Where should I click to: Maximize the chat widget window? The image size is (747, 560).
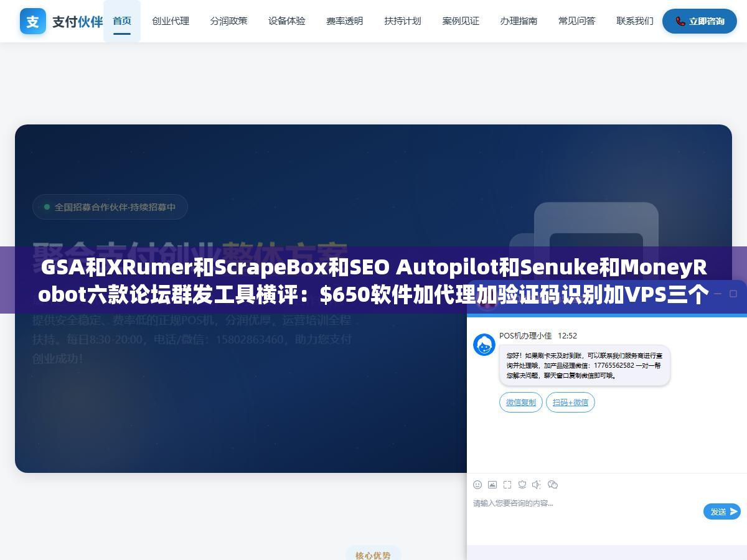tap(734, 293)
